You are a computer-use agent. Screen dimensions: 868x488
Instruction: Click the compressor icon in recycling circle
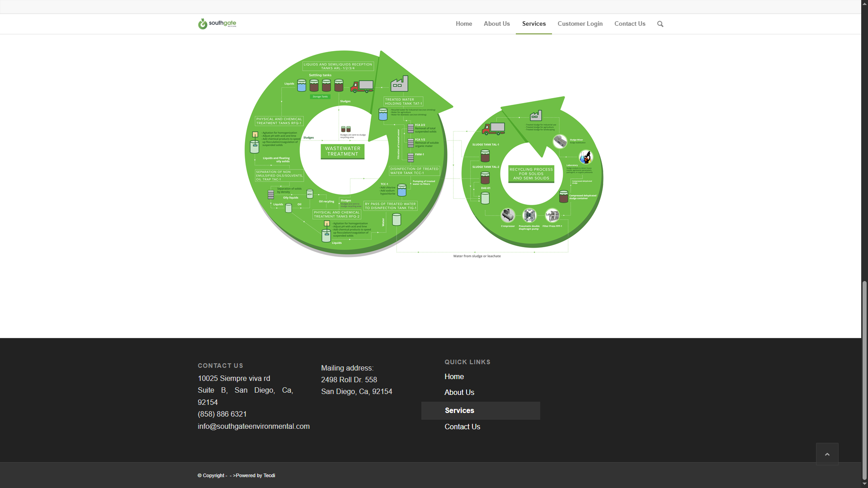(x=508, y=215)
